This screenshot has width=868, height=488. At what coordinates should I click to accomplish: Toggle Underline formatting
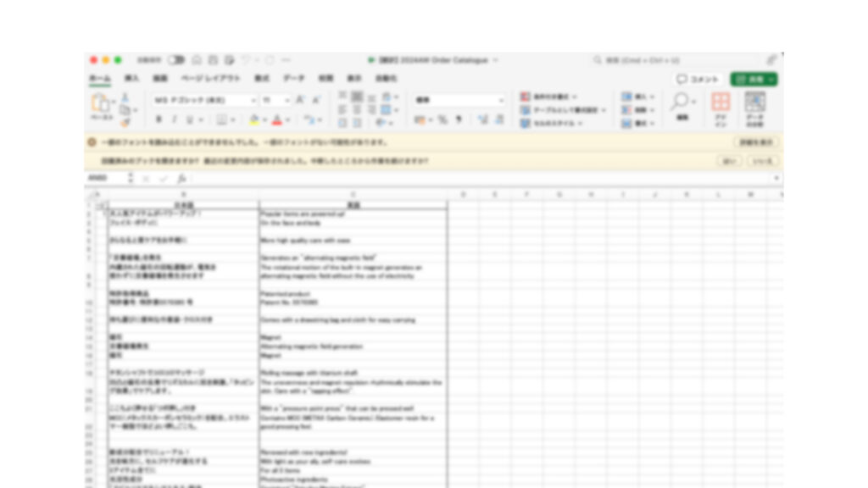pos(189,119)
